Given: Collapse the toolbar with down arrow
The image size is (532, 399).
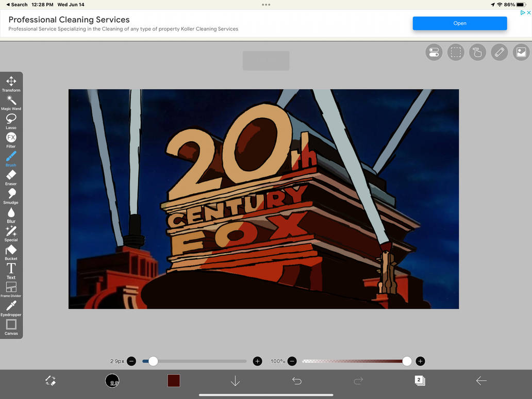Looking at the screenshot, I should [235, 380].
